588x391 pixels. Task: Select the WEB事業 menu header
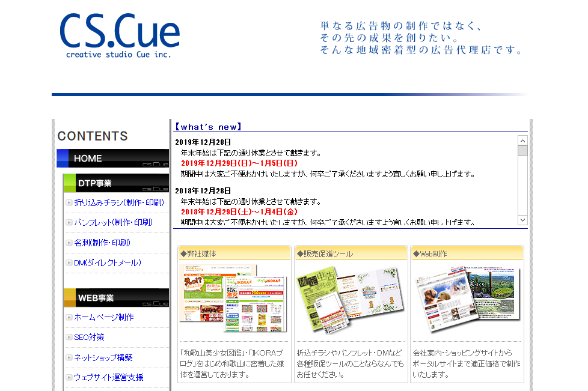click(x=115, y=298)
